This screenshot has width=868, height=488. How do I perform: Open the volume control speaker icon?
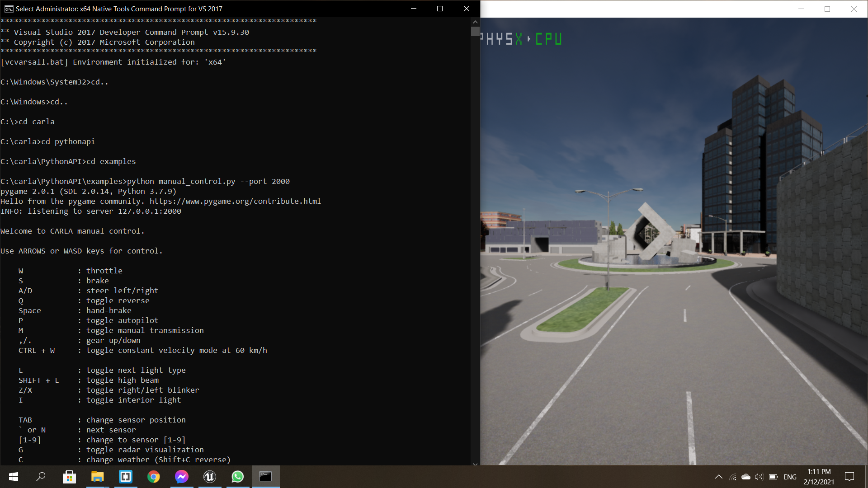point(758,477)
